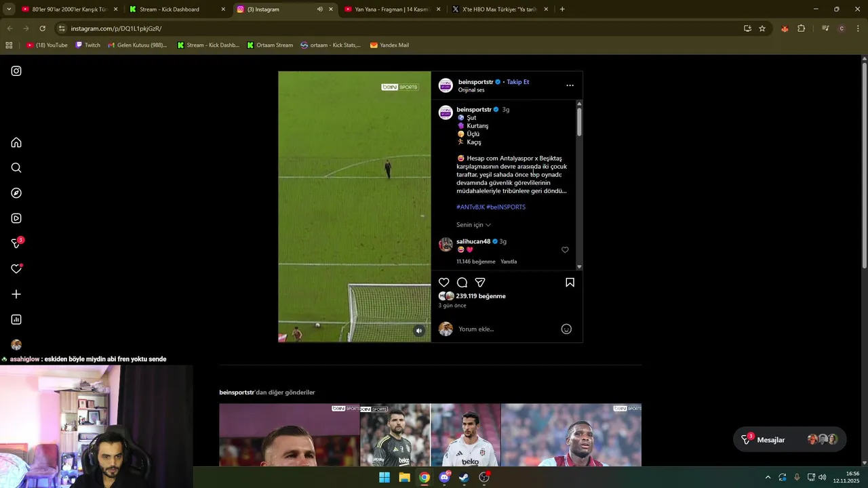The width and height of the screenshot is (868, 488).
Task: Open Chrome profile C avatar
Action: (x=842, y=28)
